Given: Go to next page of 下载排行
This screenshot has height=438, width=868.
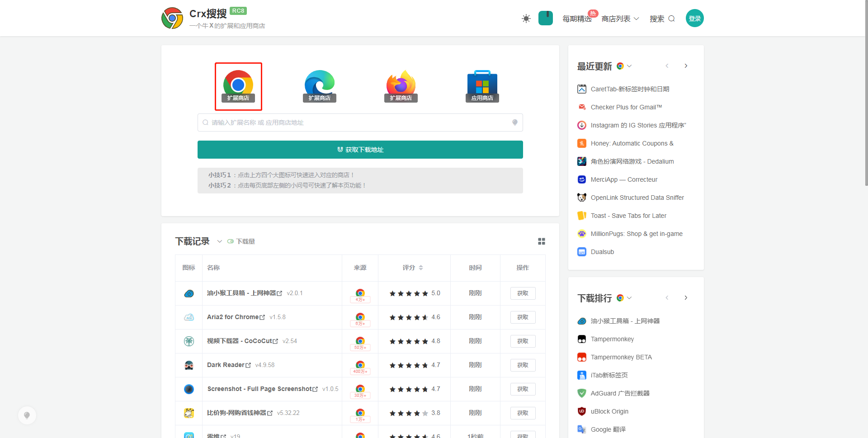Looking at the screenshot, I should [686, 298].
